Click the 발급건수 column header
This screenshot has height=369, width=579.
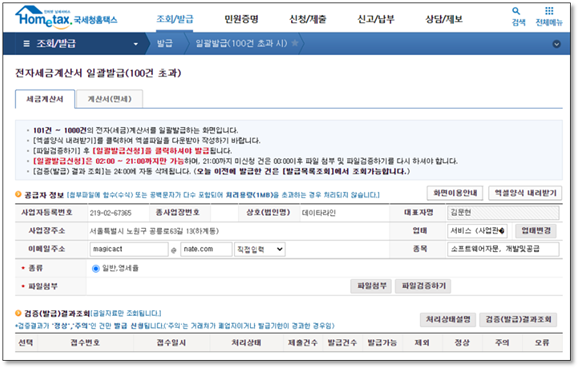pyautogui.click(x=342, y=343)
